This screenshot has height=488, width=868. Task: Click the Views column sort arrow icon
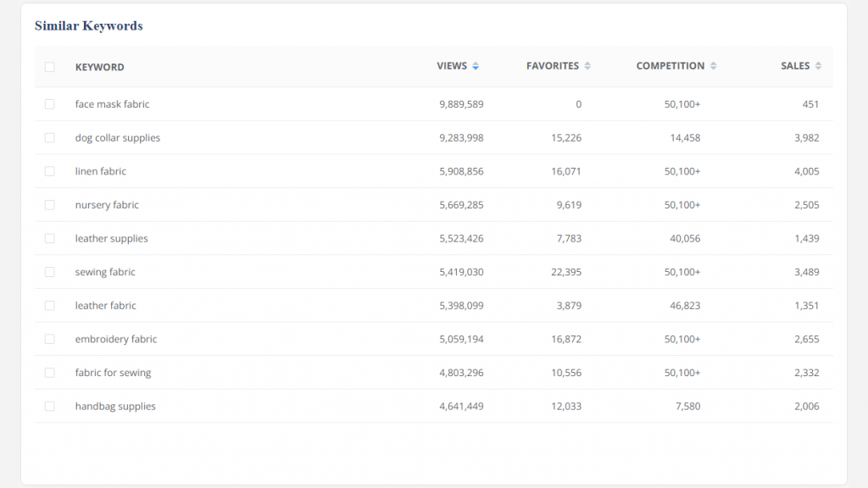(x=476, y=66)
